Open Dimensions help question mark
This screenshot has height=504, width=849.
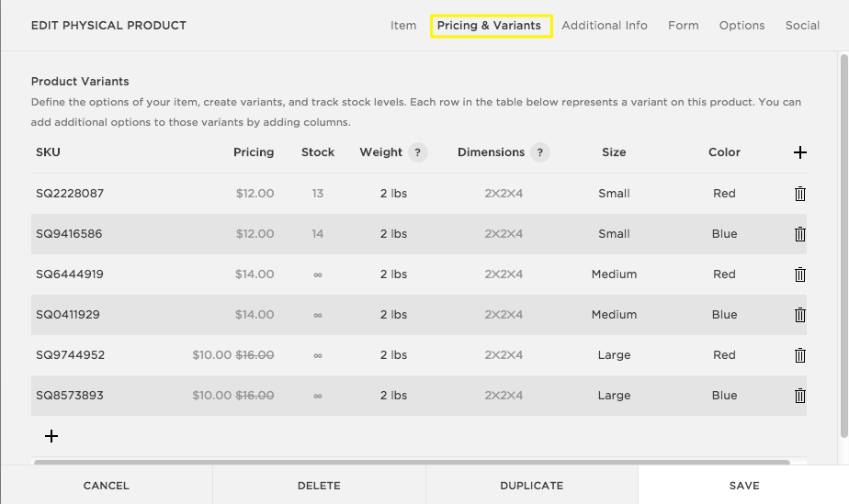[x=539, y=152]
